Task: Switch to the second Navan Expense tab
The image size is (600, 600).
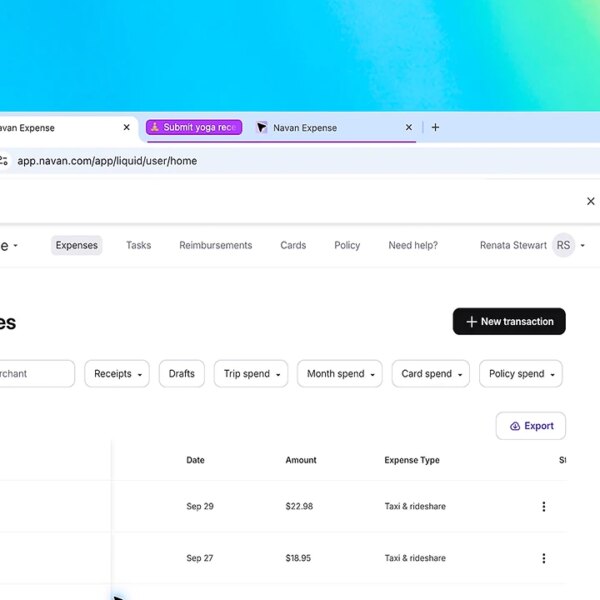Action: 305,128
